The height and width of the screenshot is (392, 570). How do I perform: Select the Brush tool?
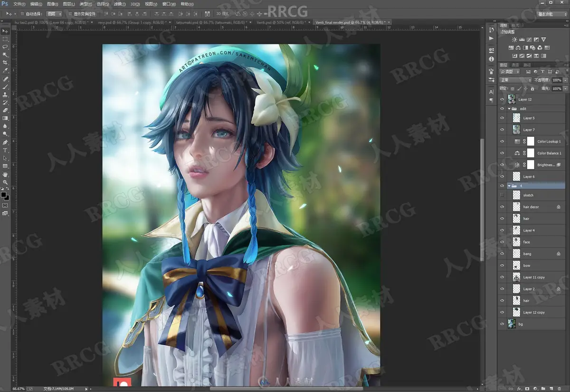tap(6, 87)
